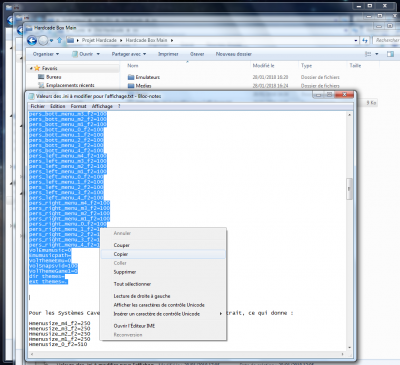Select the Emulateurs folder
The width and height of the screenshot is (400, 365).
148,77
